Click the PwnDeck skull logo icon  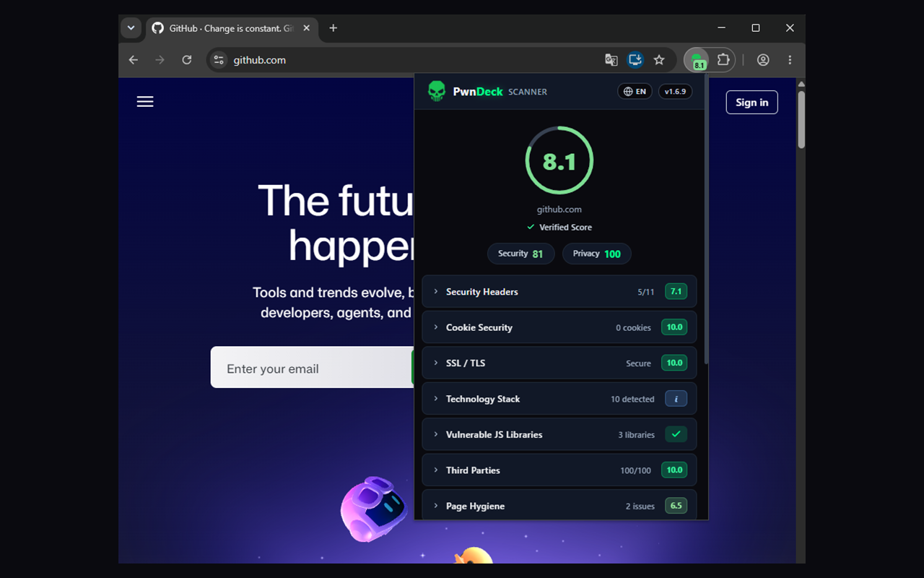(437, 91)
